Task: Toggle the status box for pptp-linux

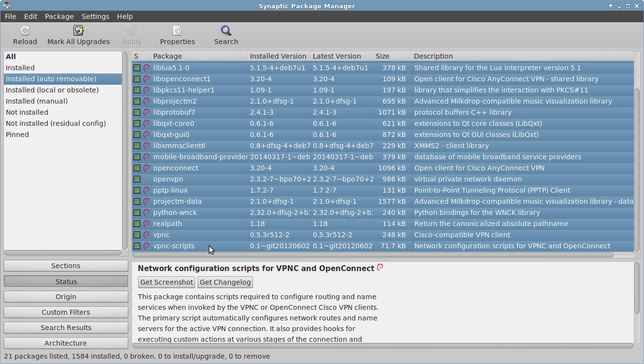Action: [x=137, y=190]
